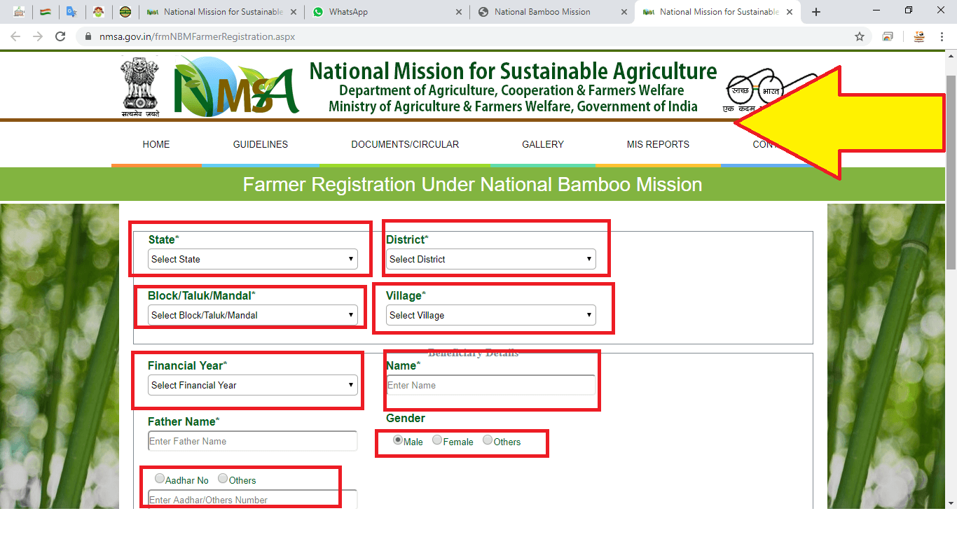Screen dimensions: 957x560
Task: Click the scrollbar up arrow
Action: coord(951,55)
